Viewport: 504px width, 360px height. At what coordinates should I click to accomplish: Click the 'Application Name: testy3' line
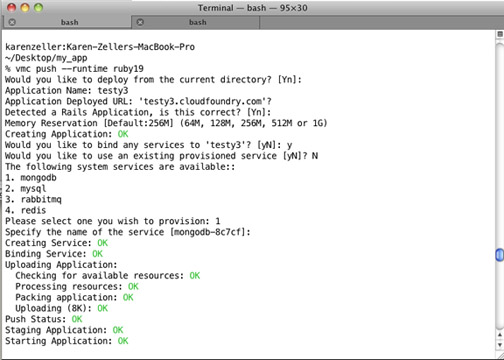pos(67,90)
